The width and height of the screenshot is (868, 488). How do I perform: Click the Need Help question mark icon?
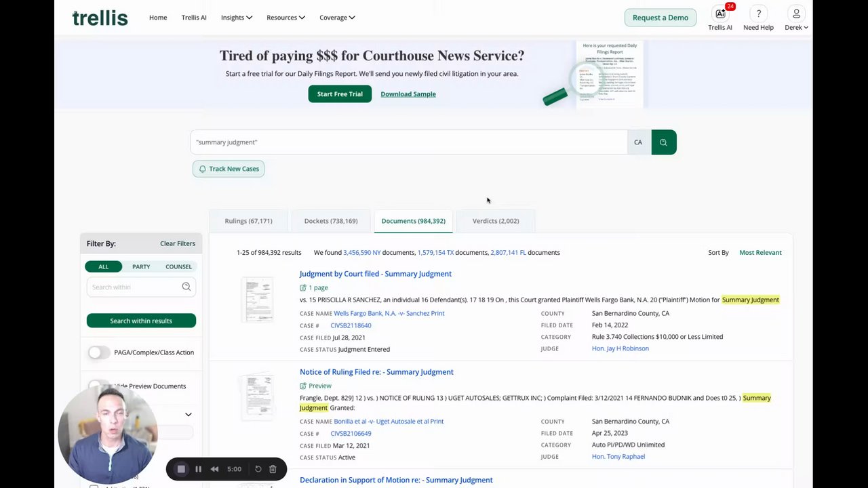click(758, 14)
